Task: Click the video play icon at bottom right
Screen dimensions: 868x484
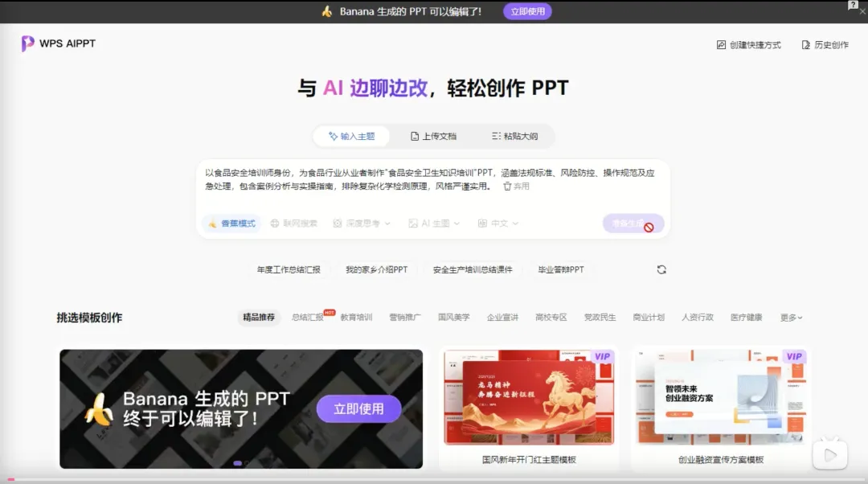Action: [x=830, y=455]
